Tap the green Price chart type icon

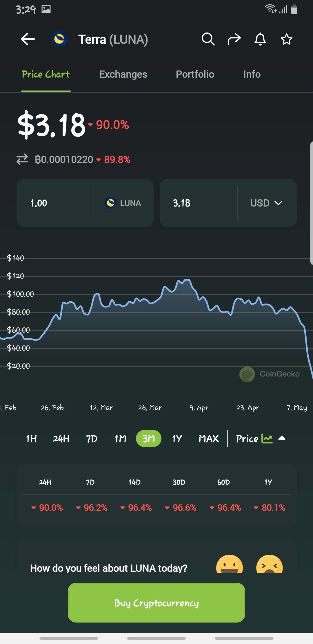[x=267, y=438]
